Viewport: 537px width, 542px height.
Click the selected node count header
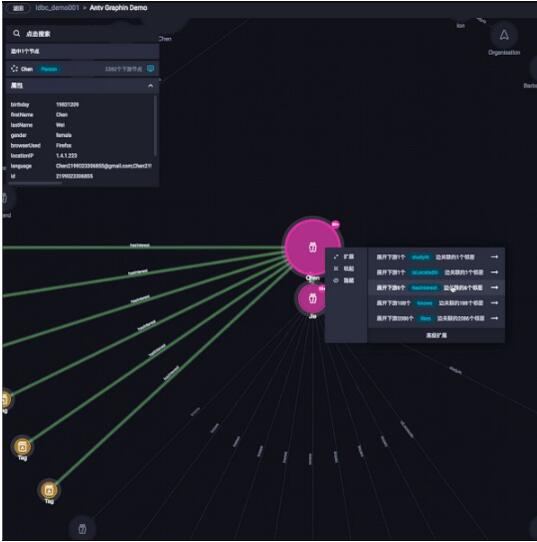[83, 51]
